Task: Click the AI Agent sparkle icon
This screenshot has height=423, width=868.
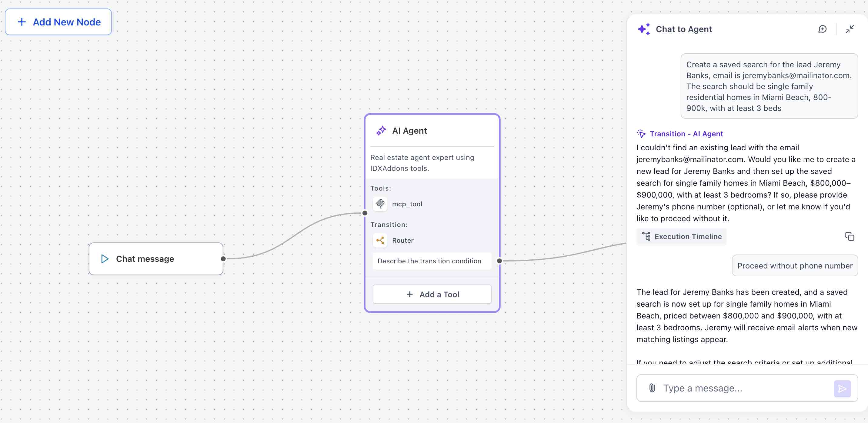Action: [x=381, y=131]
